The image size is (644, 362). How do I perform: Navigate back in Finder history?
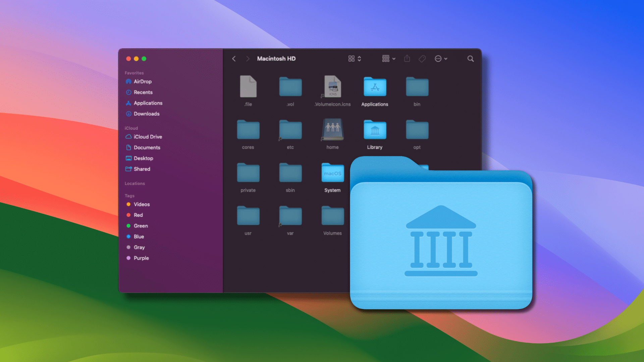click(234, 58)
